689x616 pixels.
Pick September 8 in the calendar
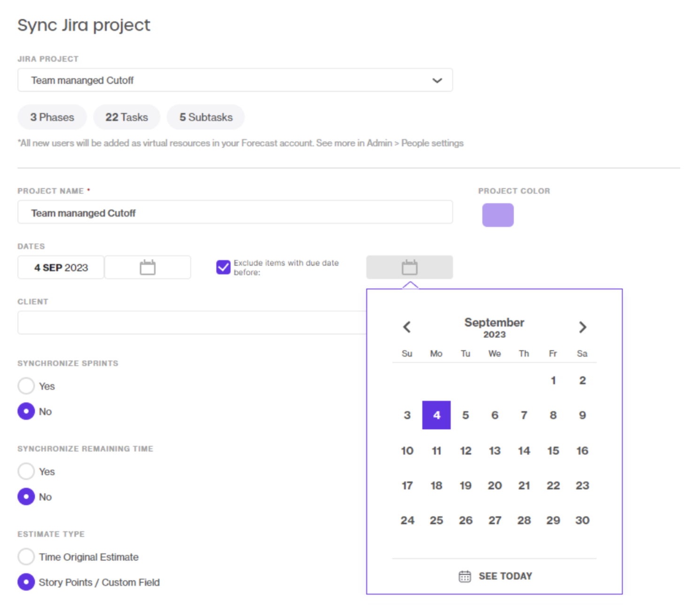(x=553, y=415)
